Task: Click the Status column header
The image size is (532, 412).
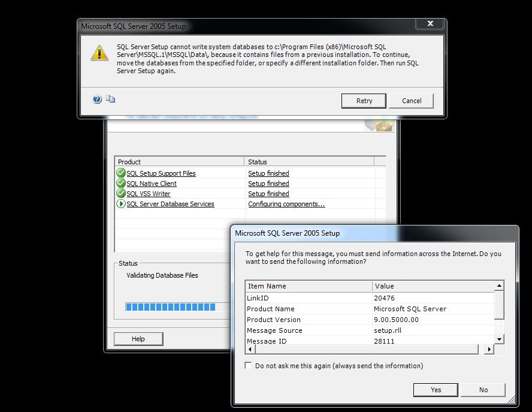Action: (x=309, y=162)
